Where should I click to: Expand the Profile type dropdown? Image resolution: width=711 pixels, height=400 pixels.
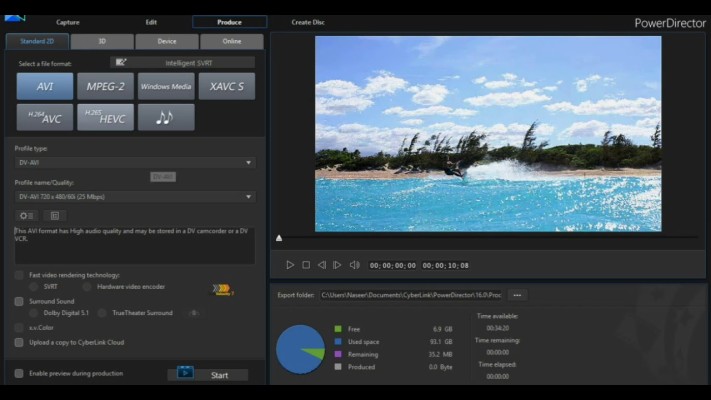click(x=135, y=162)
